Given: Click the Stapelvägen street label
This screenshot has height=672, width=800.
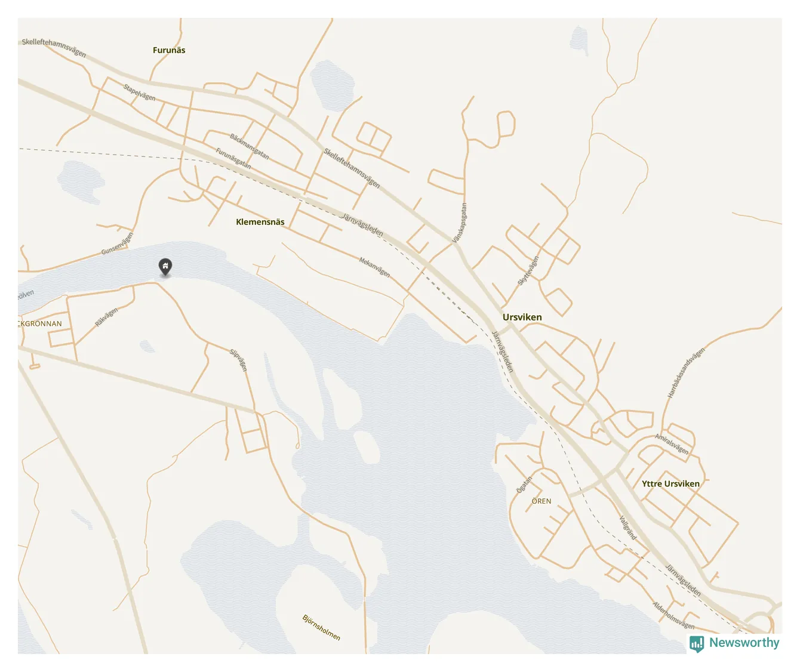Looking at the screenshot, I should [x=140, y=93].
